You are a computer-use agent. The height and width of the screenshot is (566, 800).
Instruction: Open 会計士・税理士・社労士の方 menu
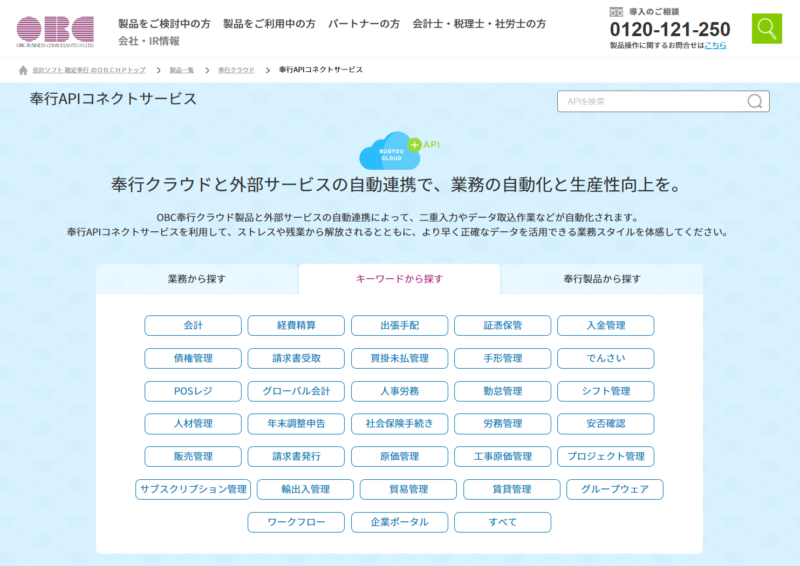coord(479,24)
